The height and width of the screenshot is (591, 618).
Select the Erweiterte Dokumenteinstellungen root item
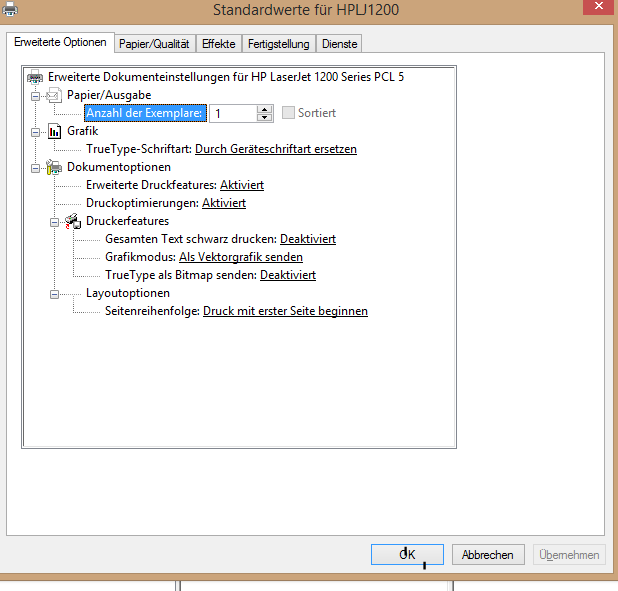pyautogui.click(x=226, y=77)
